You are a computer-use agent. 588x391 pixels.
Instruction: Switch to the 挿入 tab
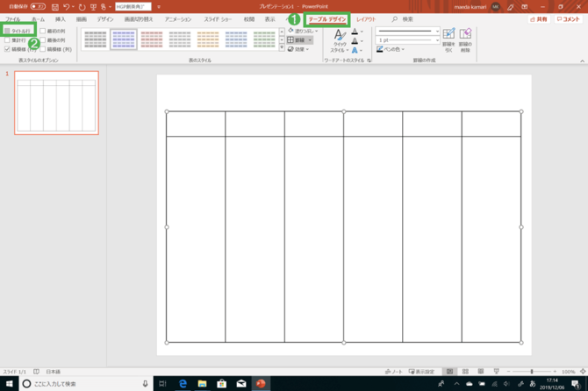click(60, 19)
